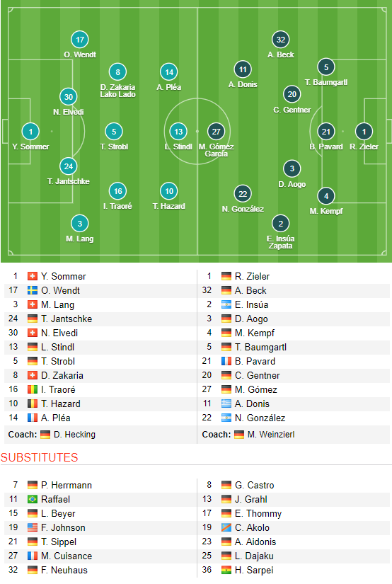The height and width of the screenshot is (584, 392).
Task: Select substitute H. Sarpei's row
Action: click(294, 570)
